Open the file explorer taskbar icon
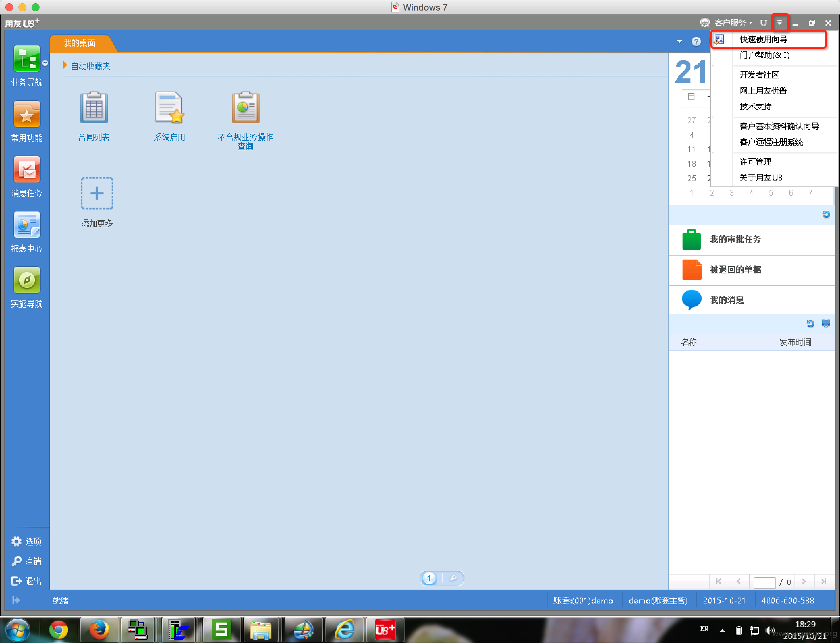 click(261, 629)
